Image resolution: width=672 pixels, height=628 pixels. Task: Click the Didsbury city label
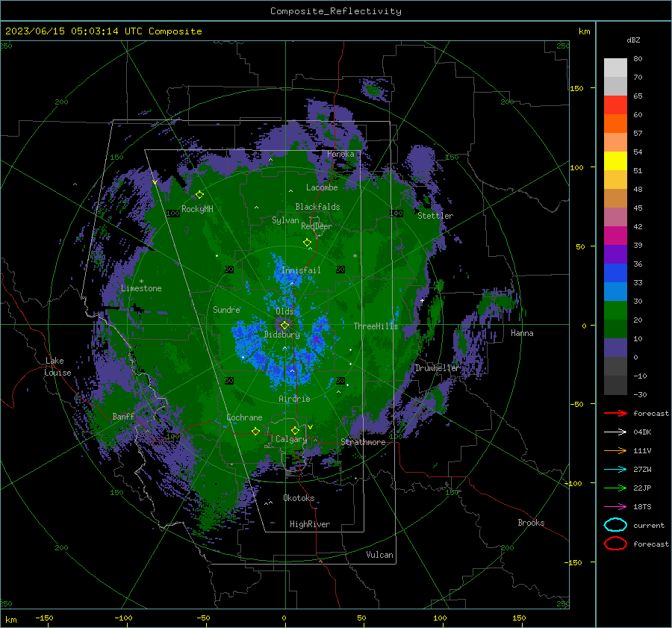point(282,335)
